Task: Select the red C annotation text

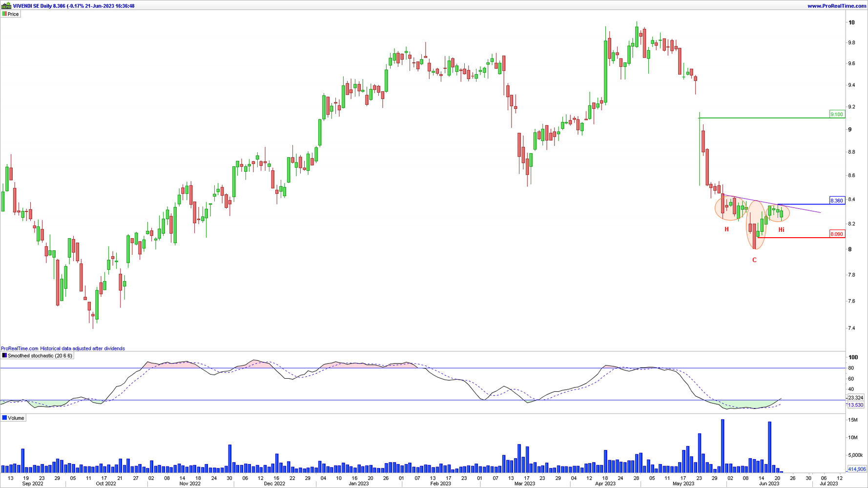Action: click(x=754, y=260)
